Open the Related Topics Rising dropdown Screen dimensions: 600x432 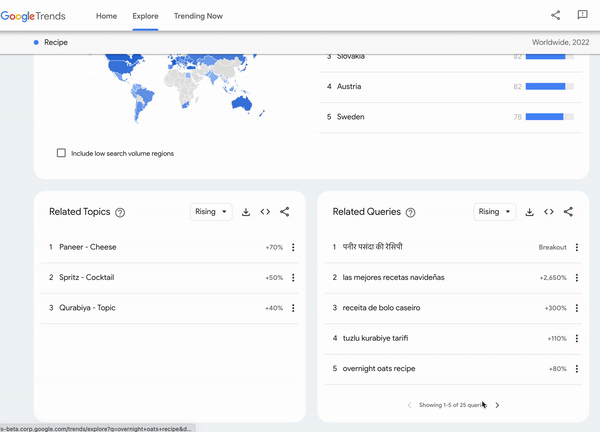click(211, 212)
